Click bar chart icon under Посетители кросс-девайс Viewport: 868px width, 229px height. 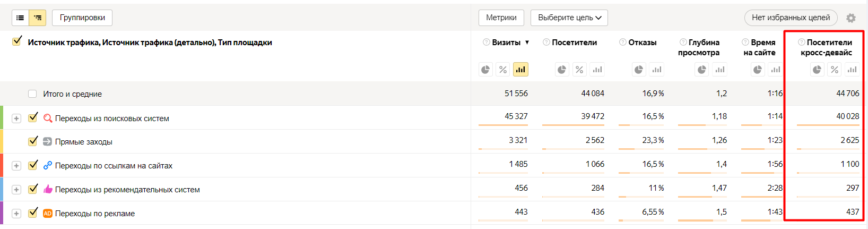coord(852,70)
